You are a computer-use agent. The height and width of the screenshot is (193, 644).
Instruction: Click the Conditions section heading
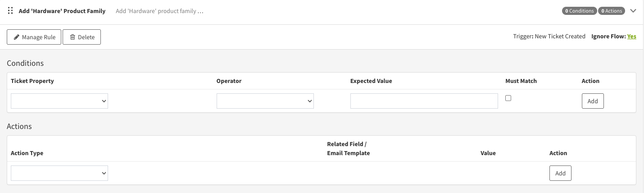pyautogui.click(x=25, y=63)
